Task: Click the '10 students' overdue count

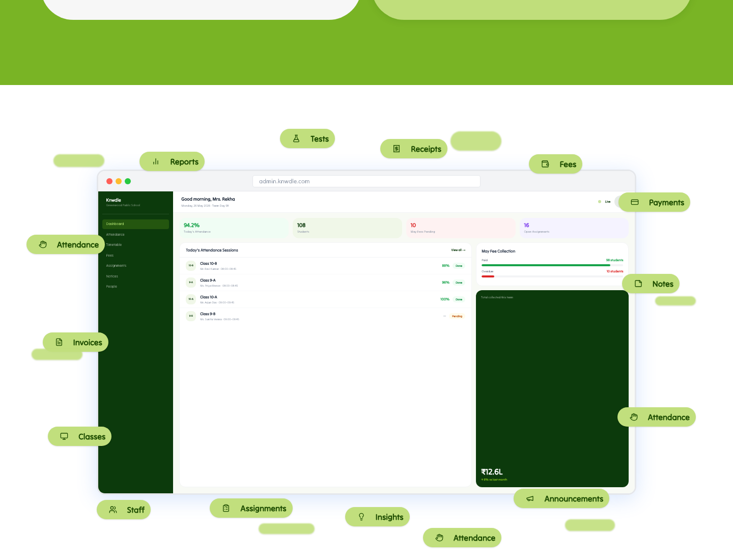Action: [x=615, y=271]
